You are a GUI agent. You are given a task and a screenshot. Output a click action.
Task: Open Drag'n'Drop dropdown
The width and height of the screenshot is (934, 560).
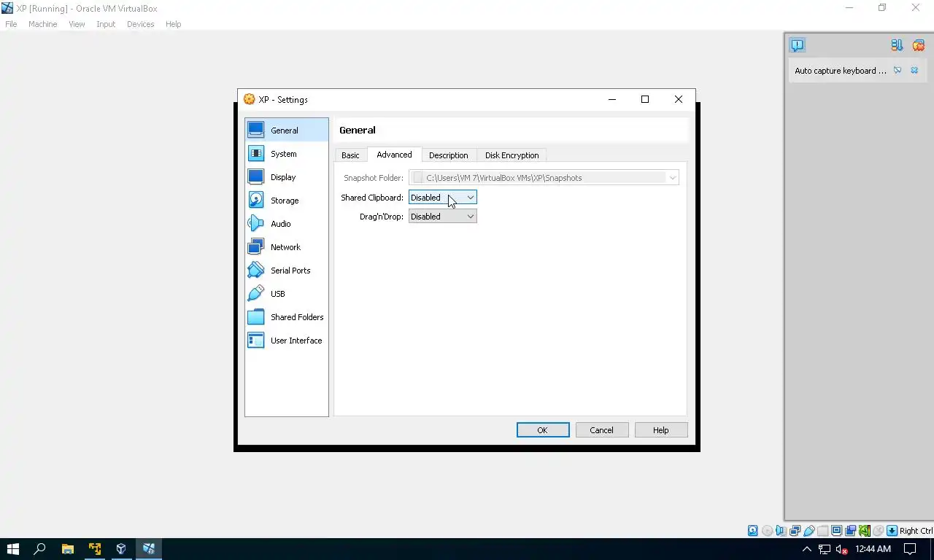click(x=442, y=217)
